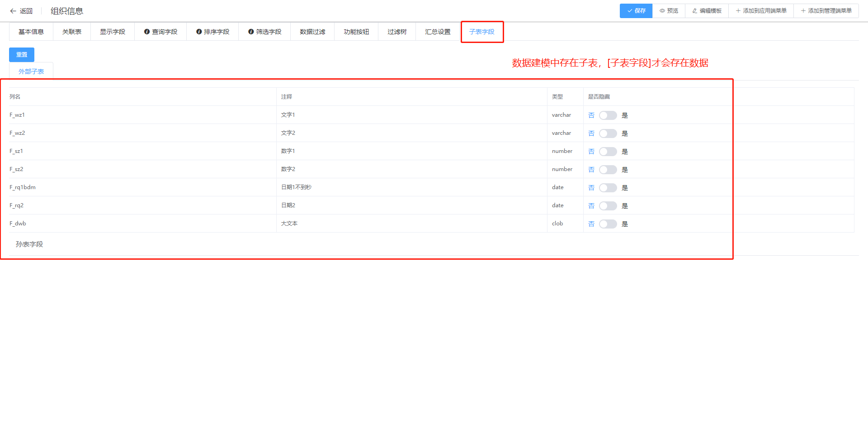
Task: Open 排序字段 tab with info icon
Action: click(x=212, y=32)
